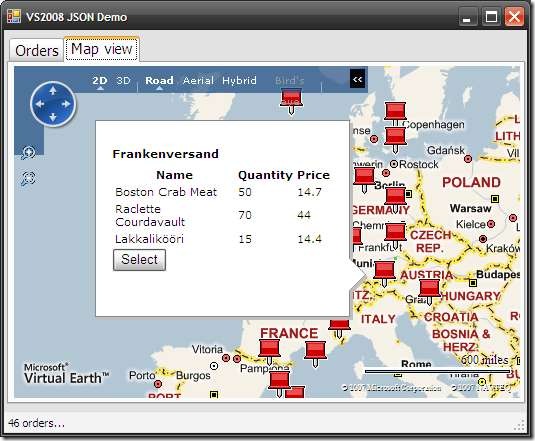Click the Raclette Courdavault product name
Image resolution: width=535 pixels, height=441 pixels.
click(x=150, y=215)
